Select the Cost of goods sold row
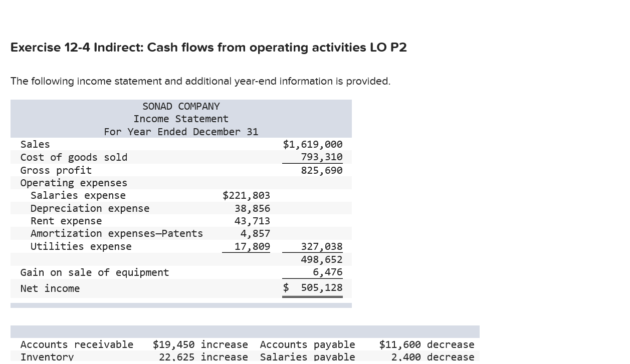This screenshot has width=630, height=364. click(x=74, y=157)
